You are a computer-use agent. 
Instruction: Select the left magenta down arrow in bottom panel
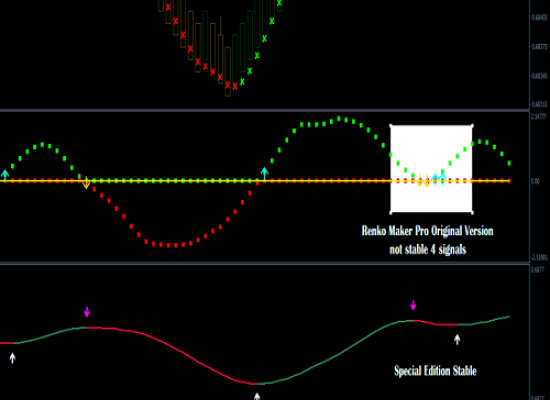pyautogui.click(x=87, y=312)
